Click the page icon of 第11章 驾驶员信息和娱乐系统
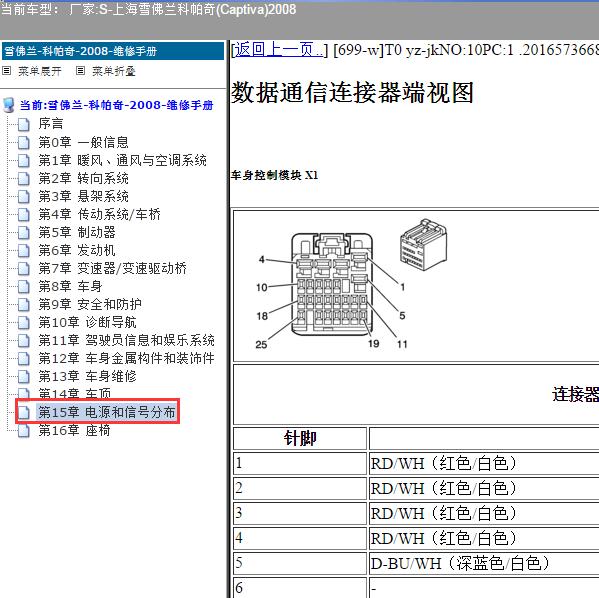The height and width of the screenshot is (598, 599). tap(24, 340)
